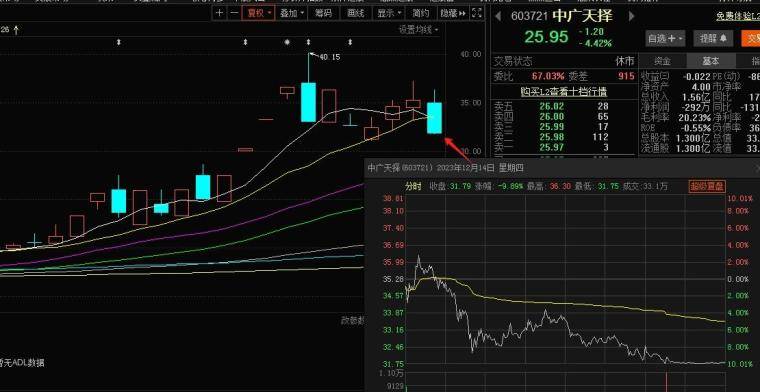Zoom out the chart with minus icon
Screen dimensions: 760x392
(234, 13)
